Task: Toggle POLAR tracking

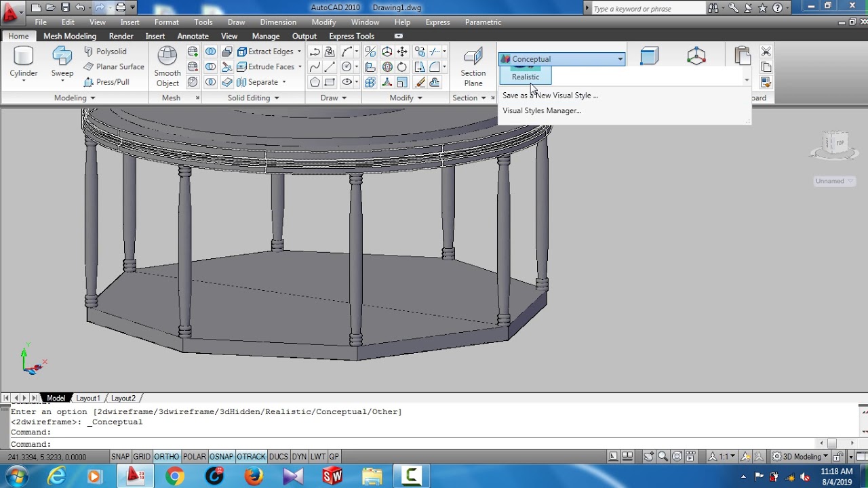Action: point(195,457)
